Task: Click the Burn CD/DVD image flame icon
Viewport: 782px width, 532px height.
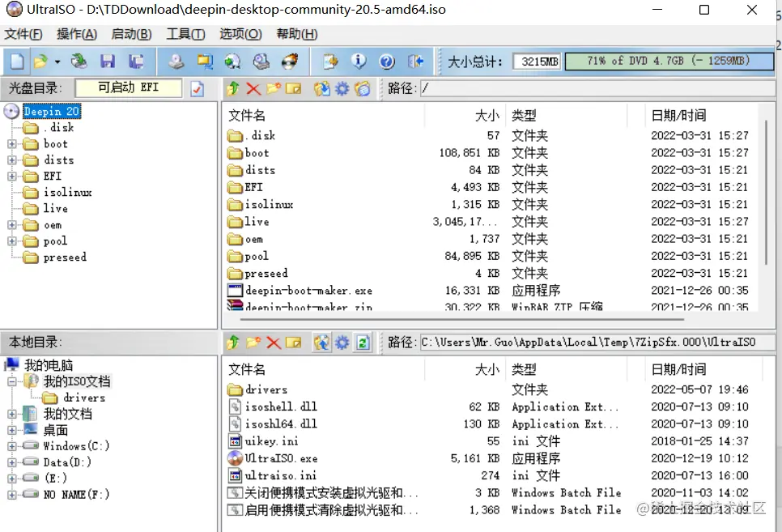Action: pos(290,62)
